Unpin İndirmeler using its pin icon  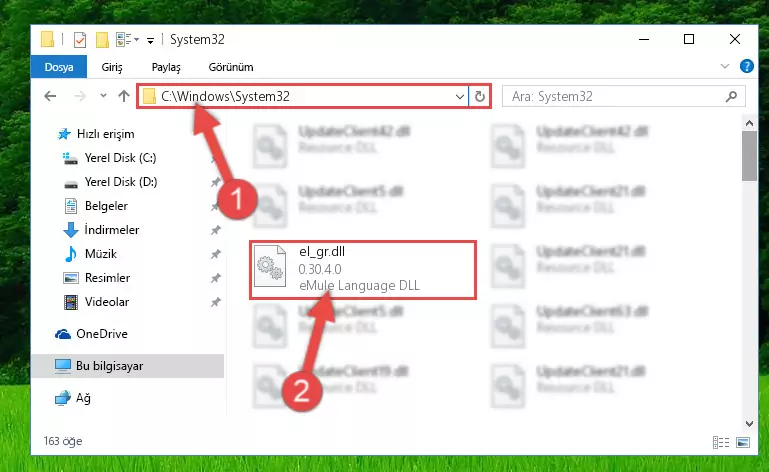[x=215, y=230]
